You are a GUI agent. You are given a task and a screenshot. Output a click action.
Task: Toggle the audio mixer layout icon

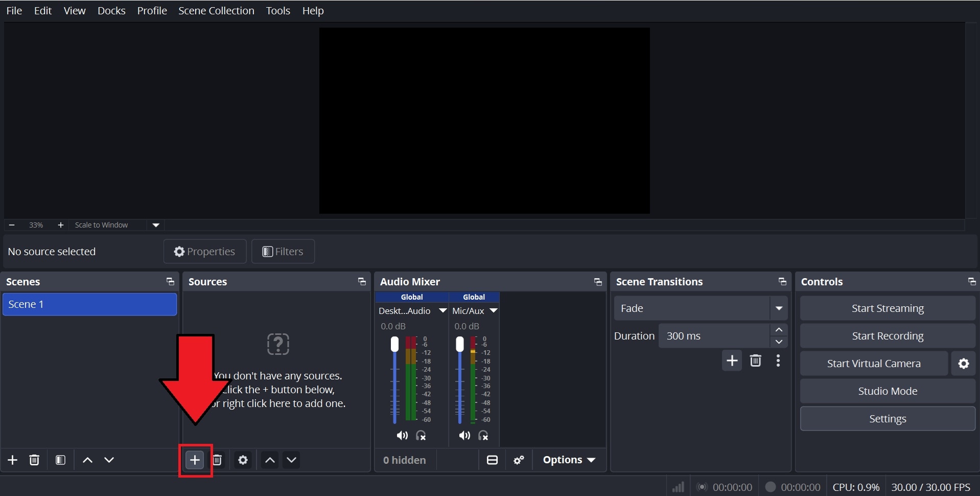point(492,460)
